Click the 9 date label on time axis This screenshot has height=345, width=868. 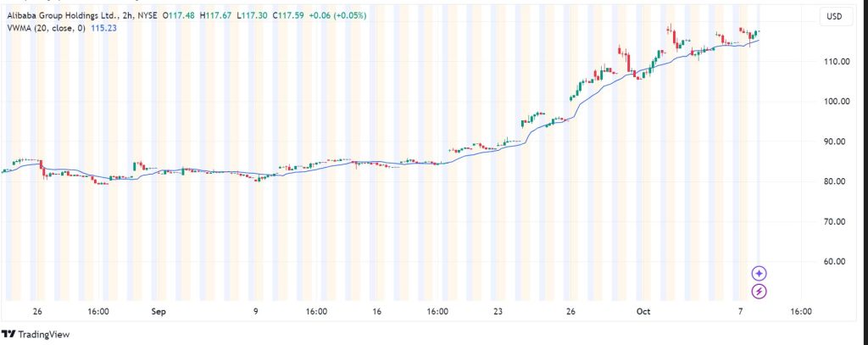pyautogui.click(x=256, y=312)
